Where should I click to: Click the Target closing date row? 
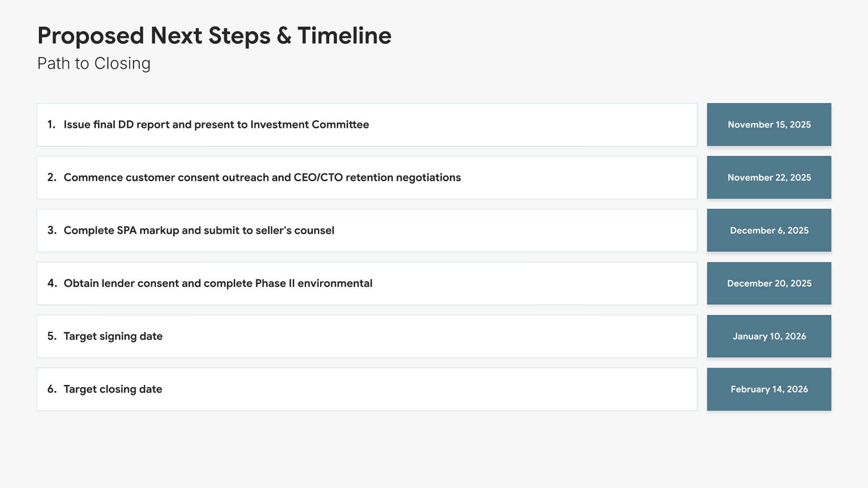[x=367, y=389]
